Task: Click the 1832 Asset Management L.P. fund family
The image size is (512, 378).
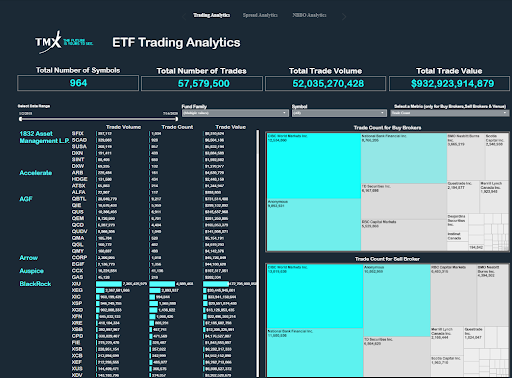Action: [44, 137]
